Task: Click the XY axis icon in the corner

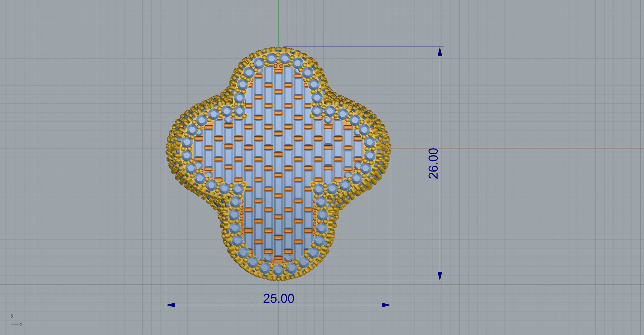Action: pyautogui.click(x=16, y=320)
